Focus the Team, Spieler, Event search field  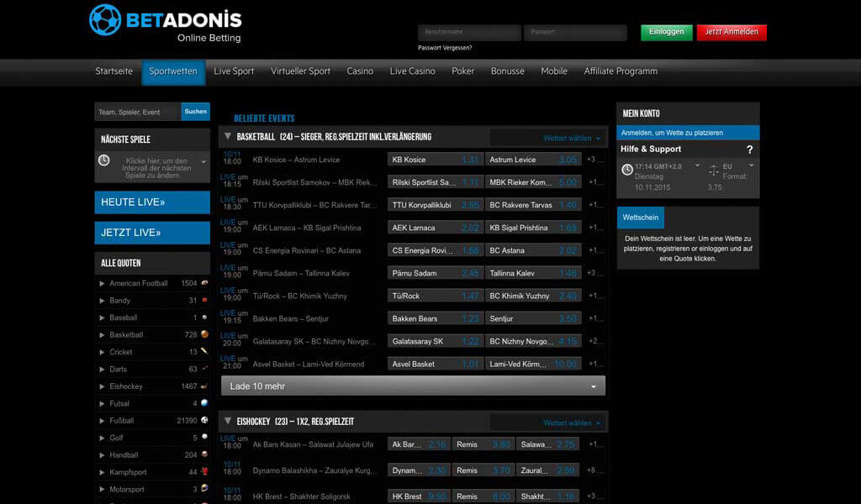point(138,112)
